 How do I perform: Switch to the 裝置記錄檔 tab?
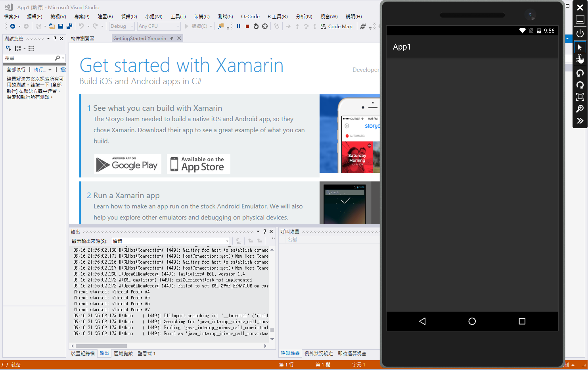pos(83,353)
